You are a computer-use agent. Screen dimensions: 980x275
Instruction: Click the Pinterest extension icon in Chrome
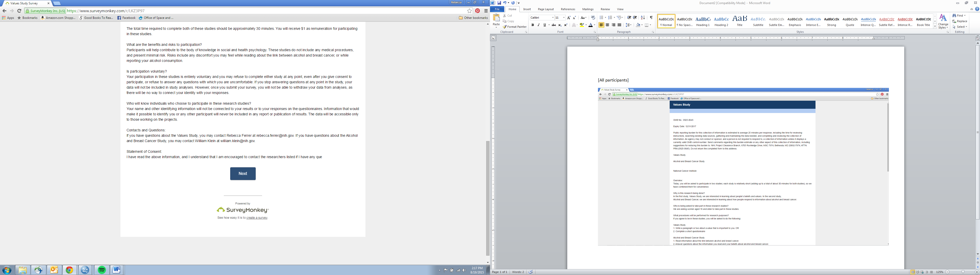[477, 11]
